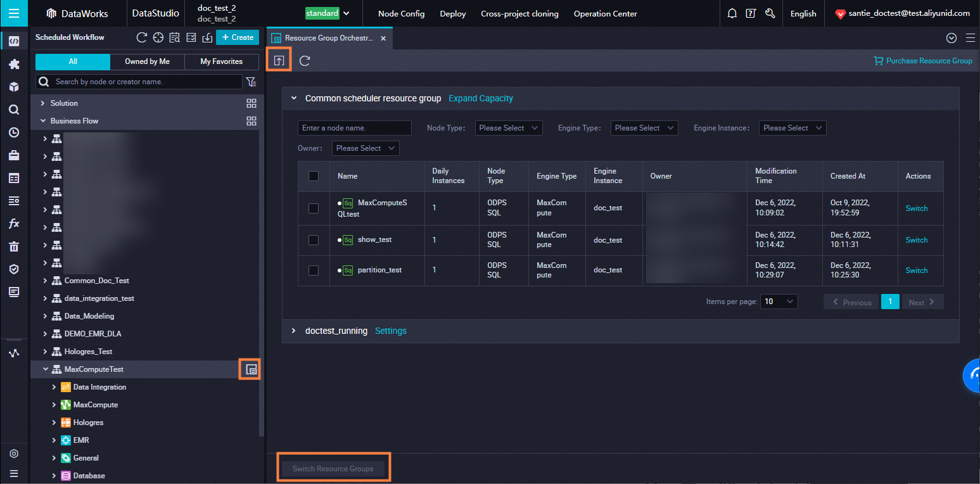
Task: Switch to the All workflows tab
Action: coord(73,61)
